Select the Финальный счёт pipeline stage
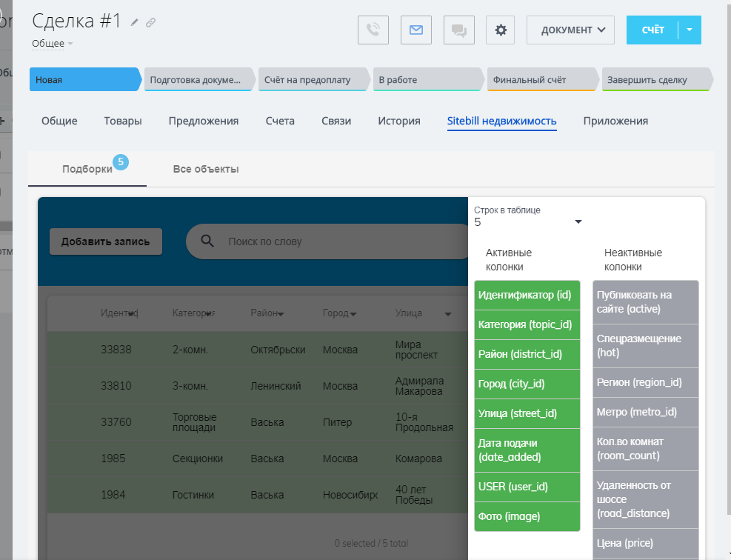 (x=541, y=80)
